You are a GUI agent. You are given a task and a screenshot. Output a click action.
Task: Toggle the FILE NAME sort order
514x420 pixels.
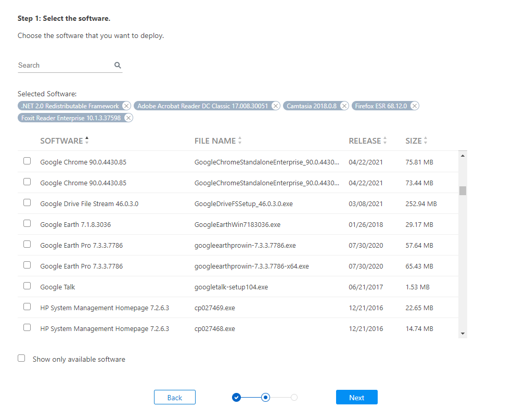point(240,141)
